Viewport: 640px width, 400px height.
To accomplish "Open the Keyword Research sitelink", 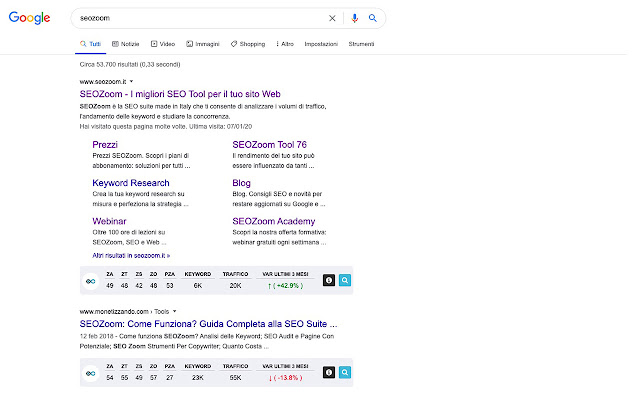I will (x=131, y=183).
